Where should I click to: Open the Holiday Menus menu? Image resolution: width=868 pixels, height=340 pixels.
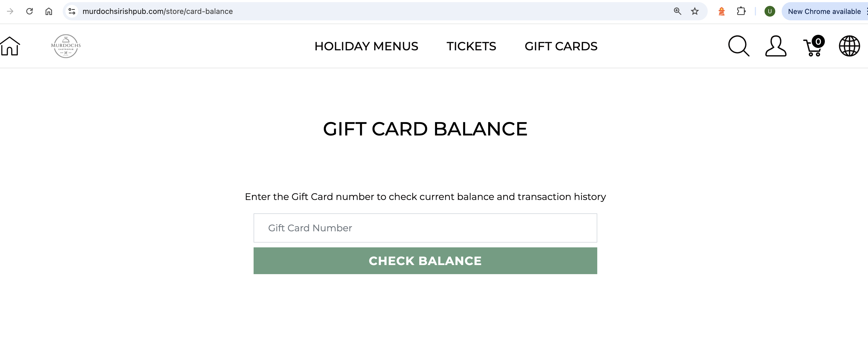pos(366,46)
